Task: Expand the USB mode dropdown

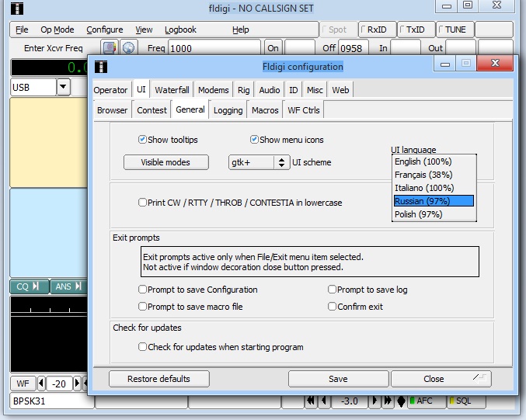Action: tap(63, 88)
